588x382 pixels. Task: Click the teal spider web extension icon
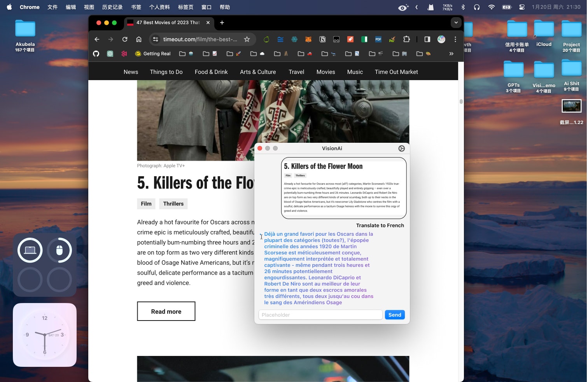[x=294, y=39]
